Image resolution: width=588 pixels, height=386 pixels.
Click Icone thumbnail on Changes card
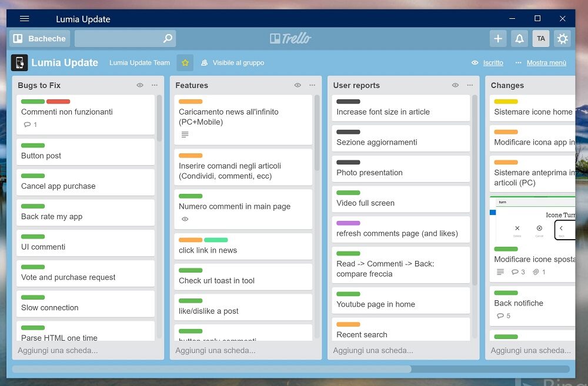(x=533, y=219)
